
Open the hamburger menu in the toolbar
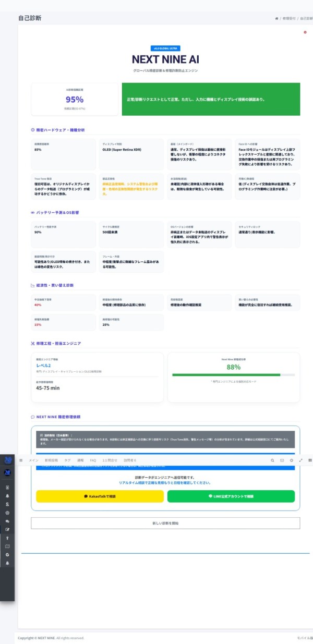tap(21, 460)
